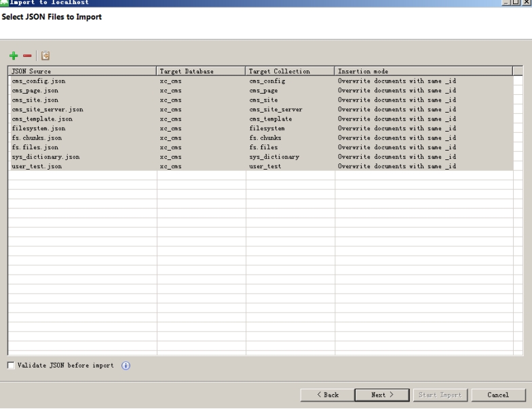532x409 pixels.
Task: Click the JSON Source column header
Action: tap(83, 71)
